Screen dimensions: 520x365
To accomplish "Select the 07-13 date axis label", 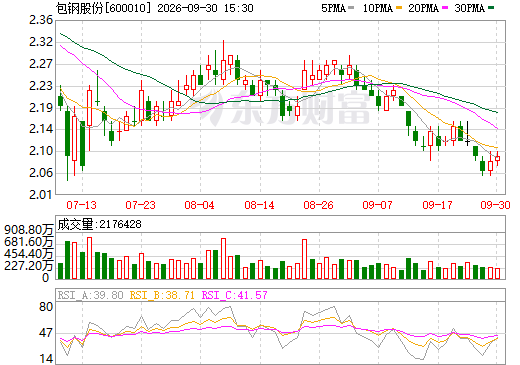I will pos(82,205).
